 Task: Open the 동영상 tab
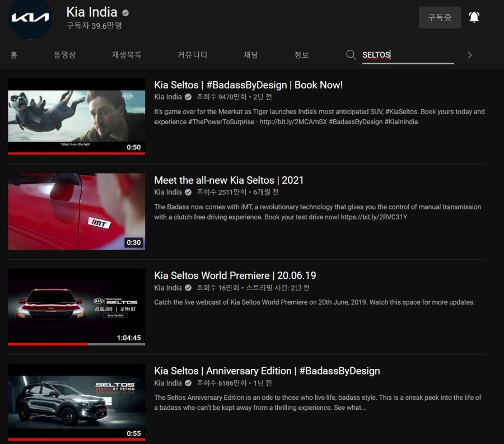point(64,55)
